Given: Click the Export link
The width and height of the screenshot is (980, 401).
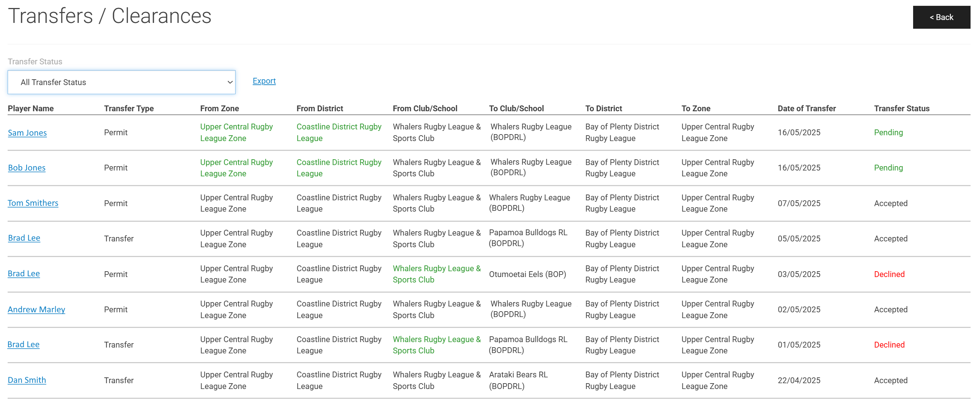Looking at the screenshot, I should click(x=264, y=81).
